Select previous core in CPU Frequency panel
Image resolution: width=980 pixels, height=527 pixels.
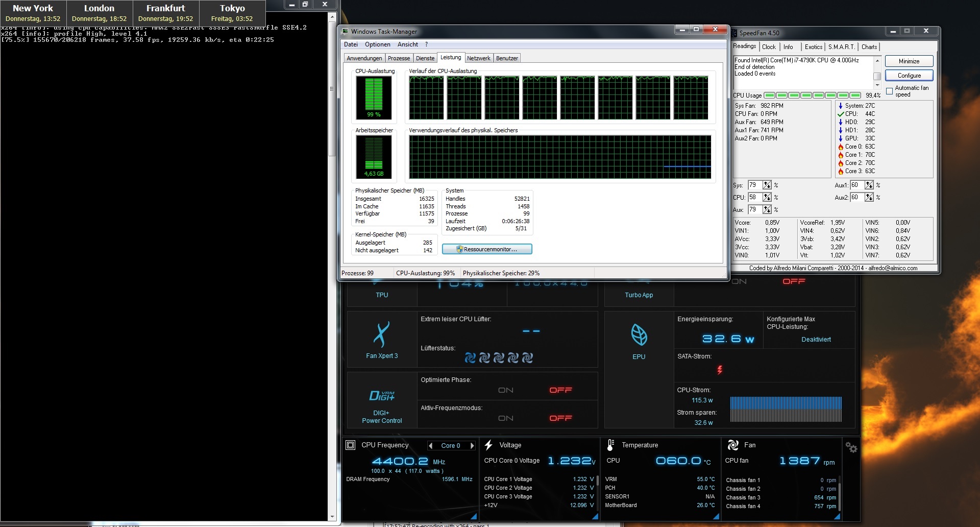click(x=431, y=446)
